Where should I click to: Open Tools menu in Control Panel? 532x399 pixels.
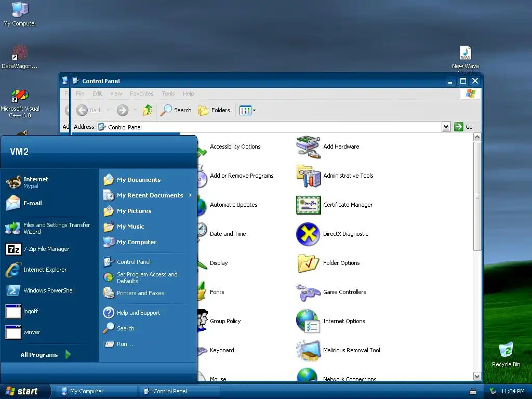168,94
